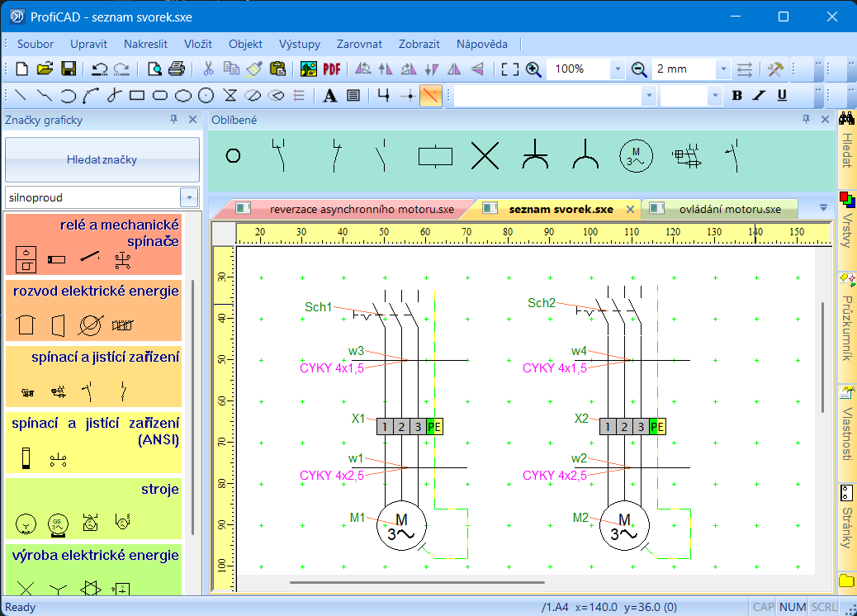Choose the wire drawing tool
Viewport: 857px width, 616px height.
point(383,96)
